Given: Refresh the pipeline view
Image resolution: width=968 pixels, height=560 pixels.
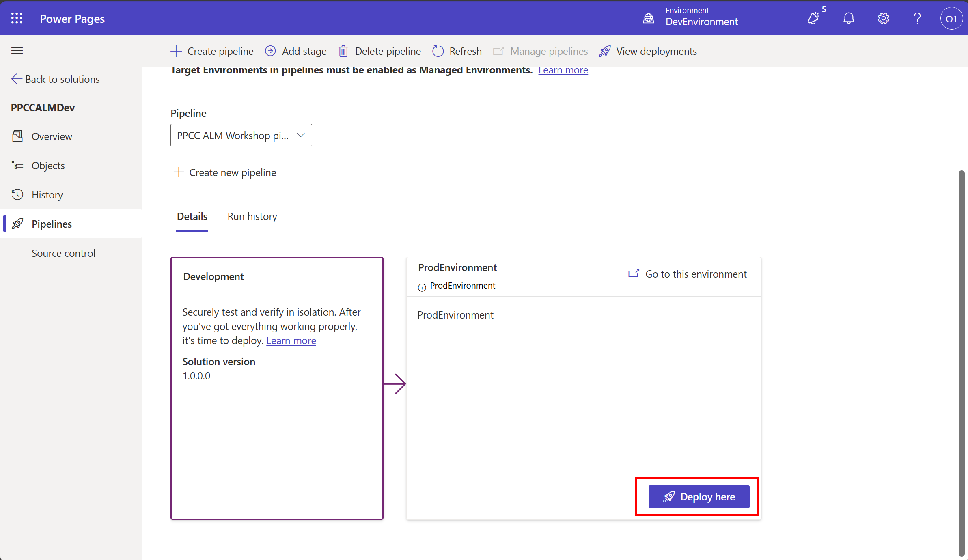Looking at the screenshot, I should [457, 51].
